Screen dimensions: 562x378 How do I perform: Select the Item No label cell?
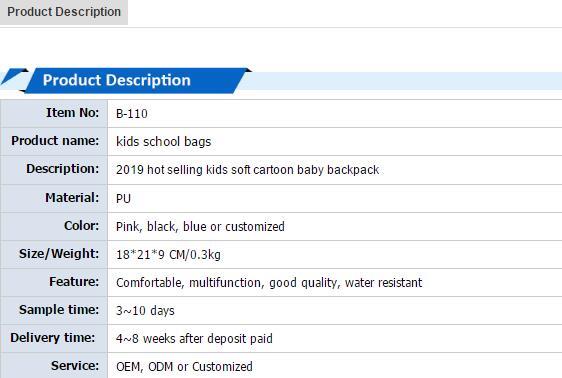(54, 113)
